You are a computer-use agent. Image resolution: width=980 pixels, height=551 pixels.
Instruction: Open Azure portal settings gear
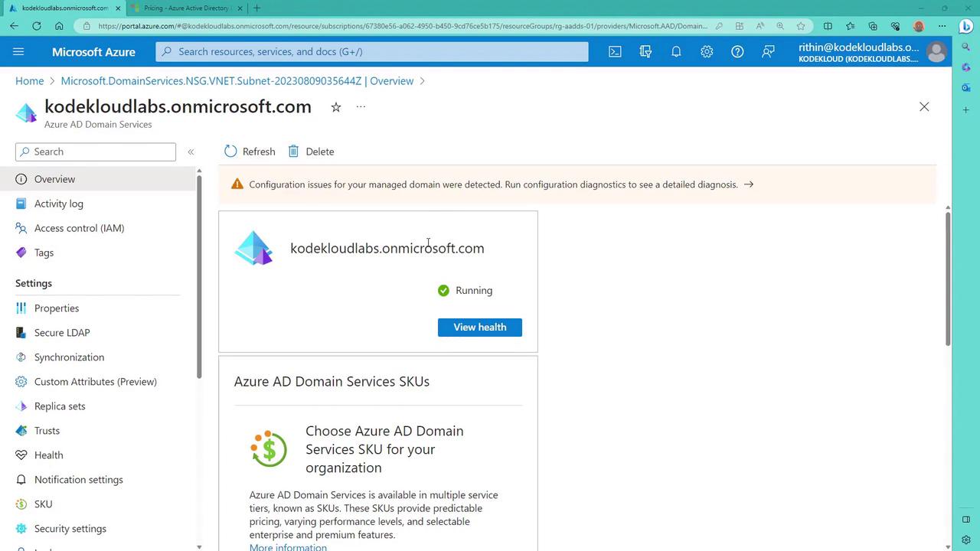pyautogui.click(x=707, y=51)
